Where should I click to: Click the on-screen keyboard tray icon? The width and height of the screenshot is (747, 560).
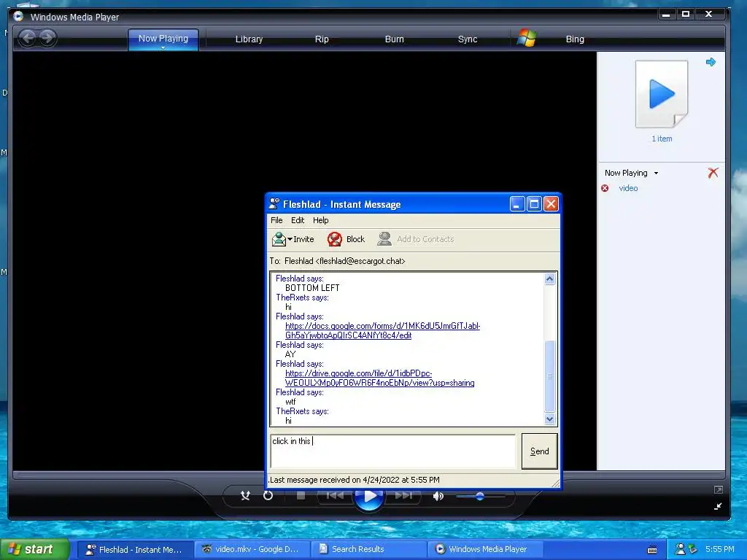[652, 550]
